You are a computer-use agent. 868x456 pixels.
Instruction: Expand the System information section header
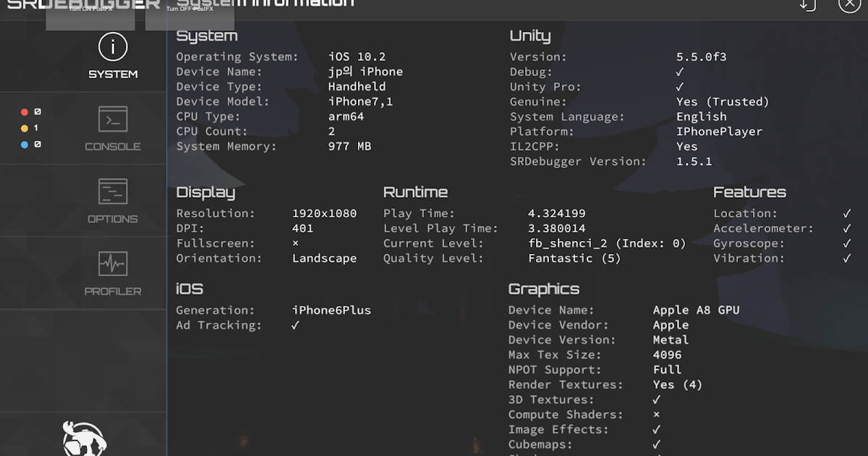[x=206, y=35]
